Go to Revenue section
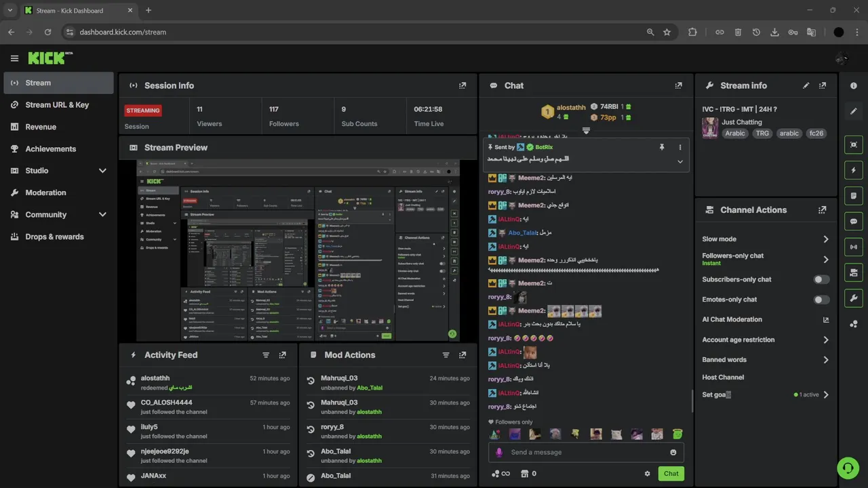Screen dimensions: 868x488 pos(58,127)
